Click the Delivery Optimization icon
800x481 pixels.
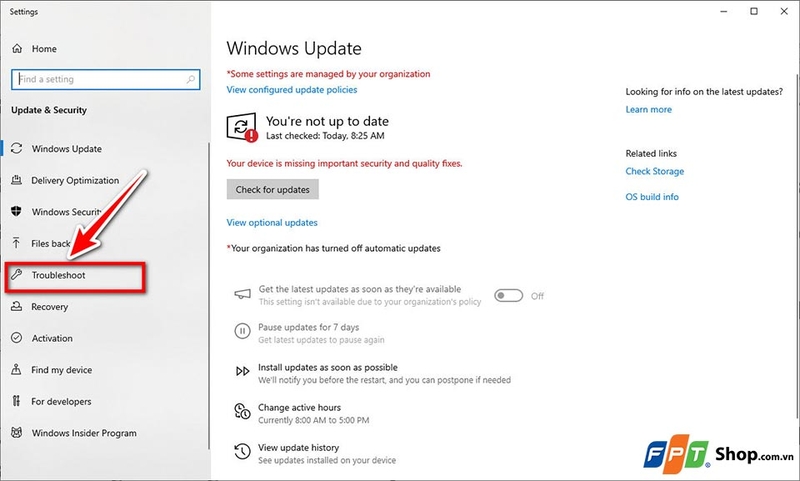16,180
